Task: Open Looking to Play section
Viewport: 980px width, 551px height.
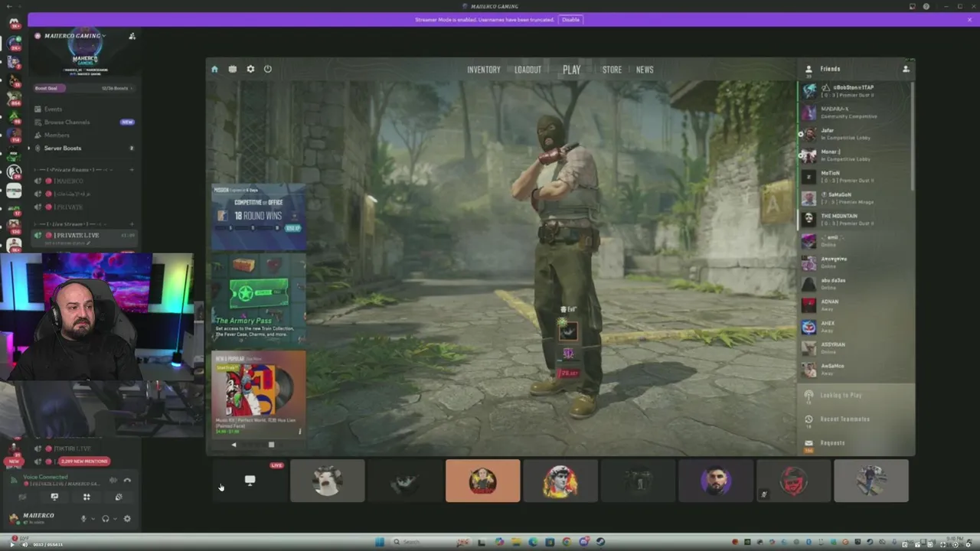Action: tap(856, 396)
